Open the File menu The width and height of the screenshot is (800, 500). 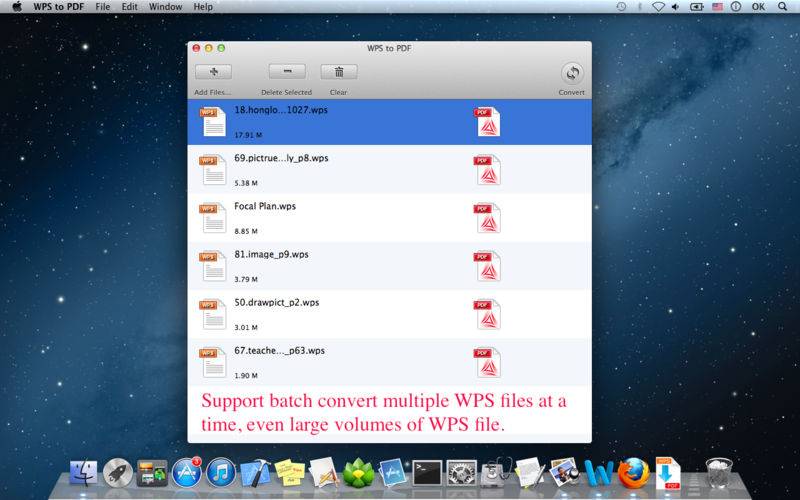click(x=103, y=7)
